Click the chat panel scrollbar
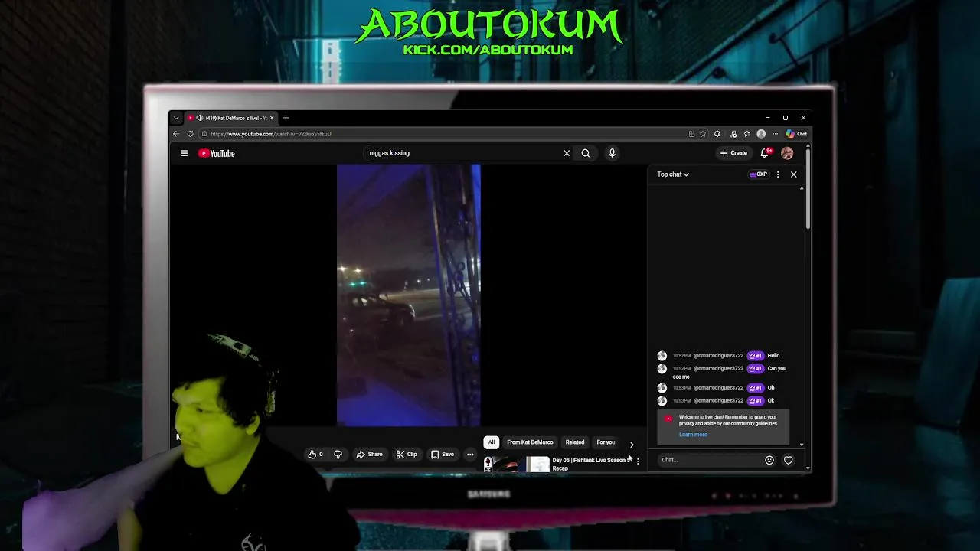 (x=802, y=315)
